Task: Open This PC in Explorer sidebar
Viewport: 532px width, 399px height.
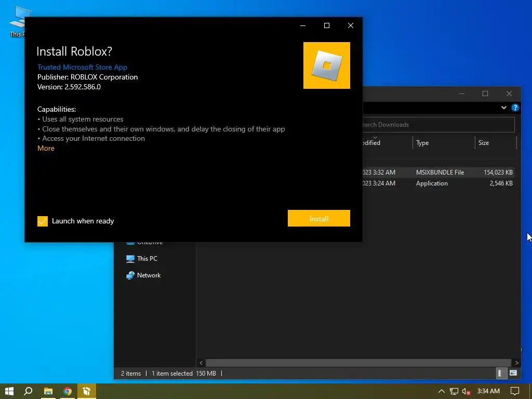Action: 147,259
